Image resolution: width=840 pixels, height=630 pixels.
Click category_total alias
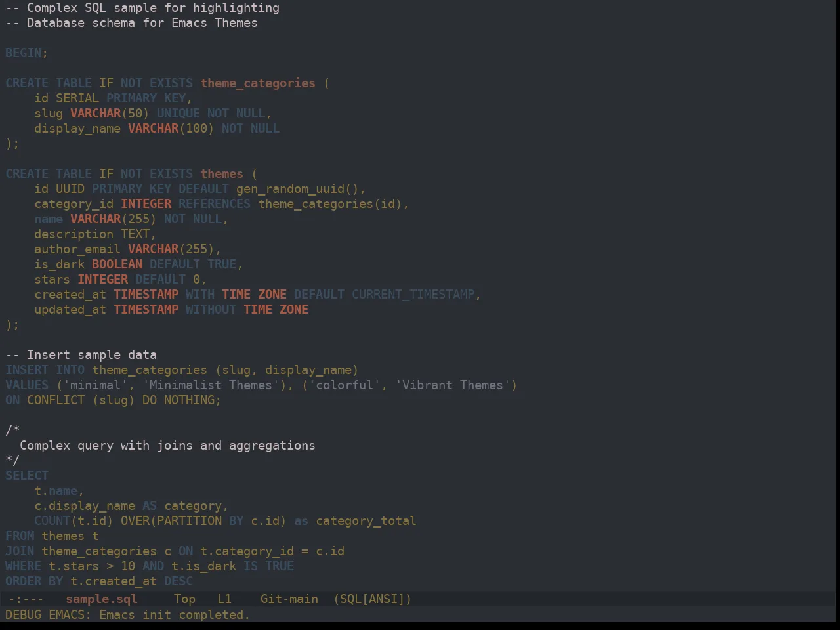(366, 520)
